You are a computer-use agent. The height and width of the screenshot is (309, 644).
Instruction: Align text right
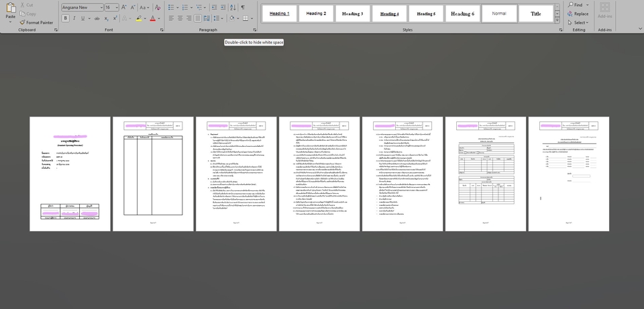point(189,19)
